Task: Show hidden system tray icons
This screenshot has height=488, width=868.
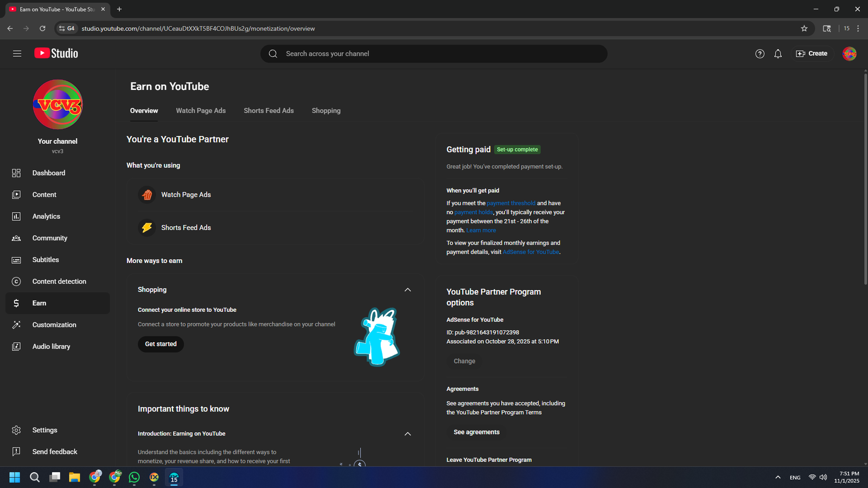Action: [x=778, y=477]
